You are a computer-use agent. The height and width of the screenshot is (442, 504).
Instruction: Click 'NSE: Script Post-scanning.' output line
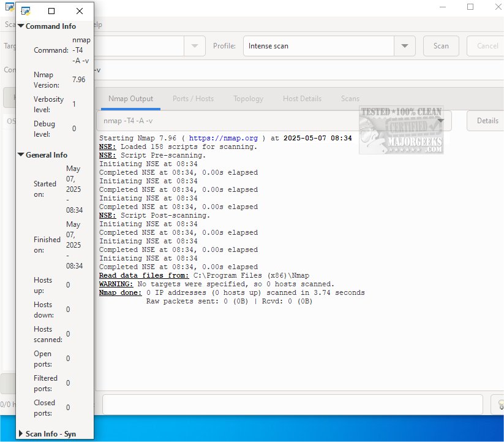point(154,215)
